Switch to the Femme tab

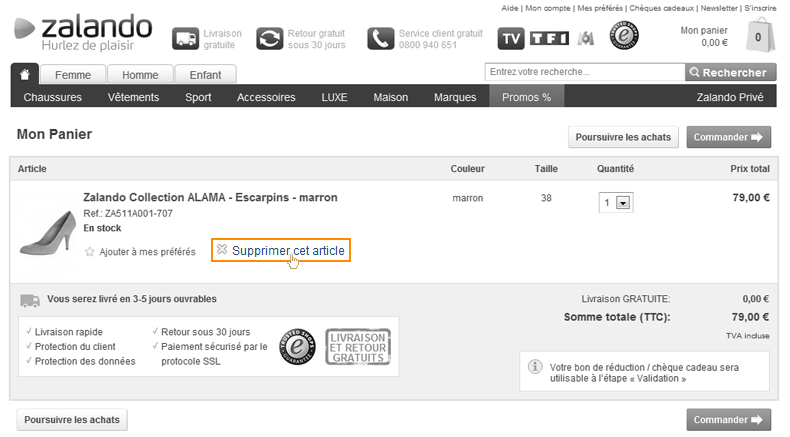click(73, 75)
